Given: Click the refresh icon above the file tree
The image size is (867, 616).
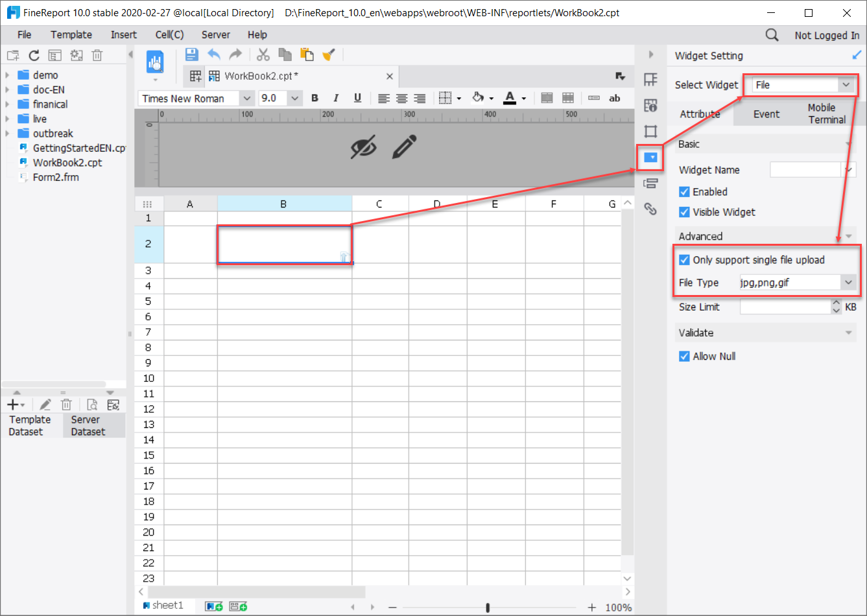Looking at the screenshot, I should pyautogui.click(x=34, y=55).
